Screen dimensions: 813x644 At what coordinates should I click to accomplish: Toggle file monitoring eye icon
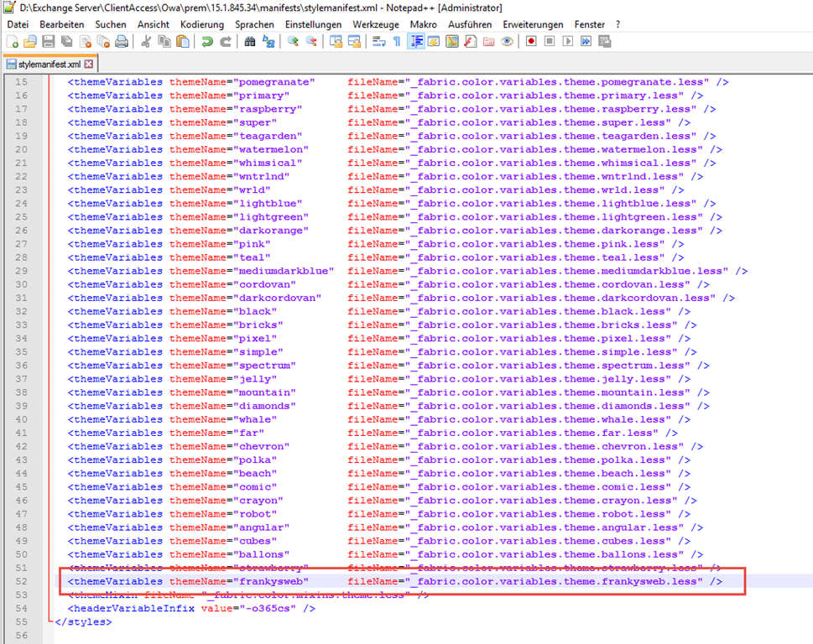pos(507,41)
